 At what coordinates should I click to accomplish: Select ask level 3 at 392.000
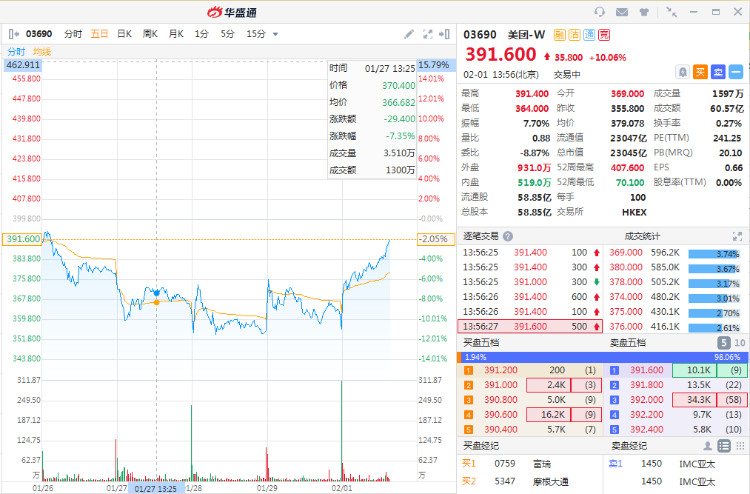pos(676,400)
